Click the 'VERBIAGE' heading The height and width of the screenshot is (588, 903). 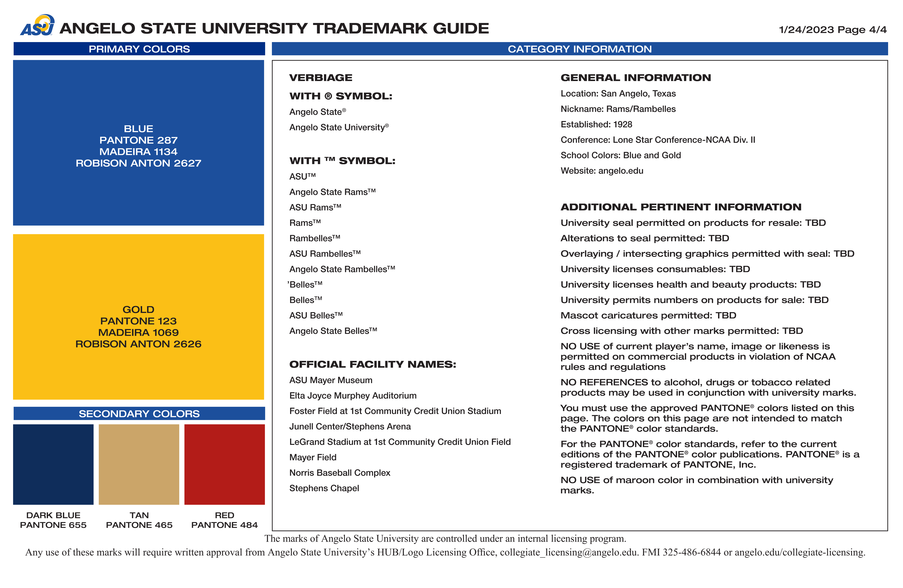[321, 78]
